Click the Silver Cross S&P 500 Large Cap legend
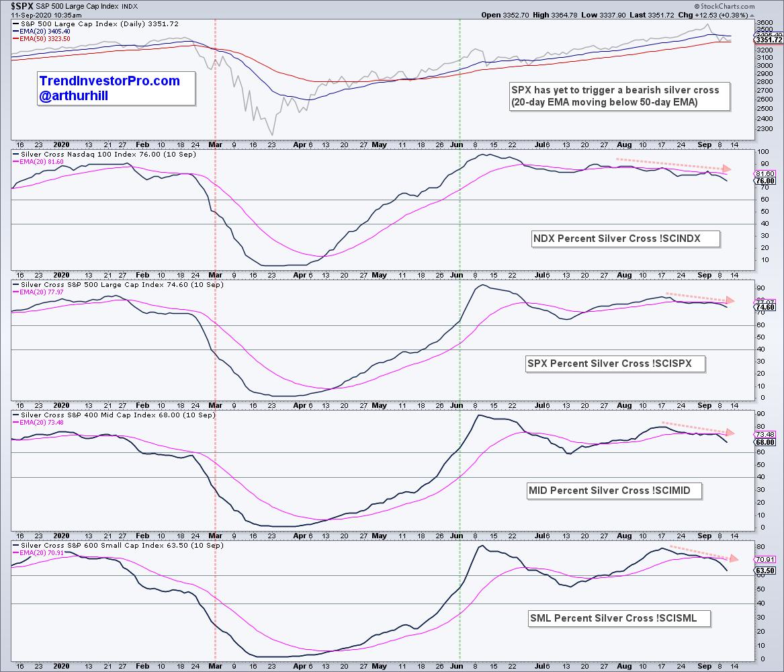Screen dimensions: 784x672 (x=118, y=285)
